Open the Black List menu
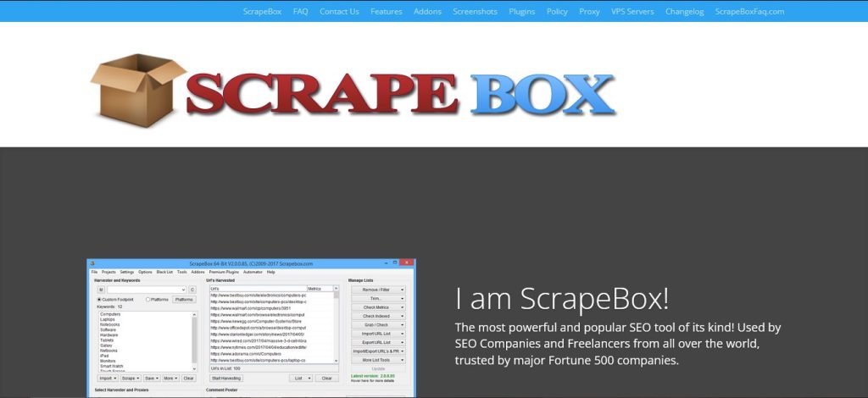 click(165, 272)
